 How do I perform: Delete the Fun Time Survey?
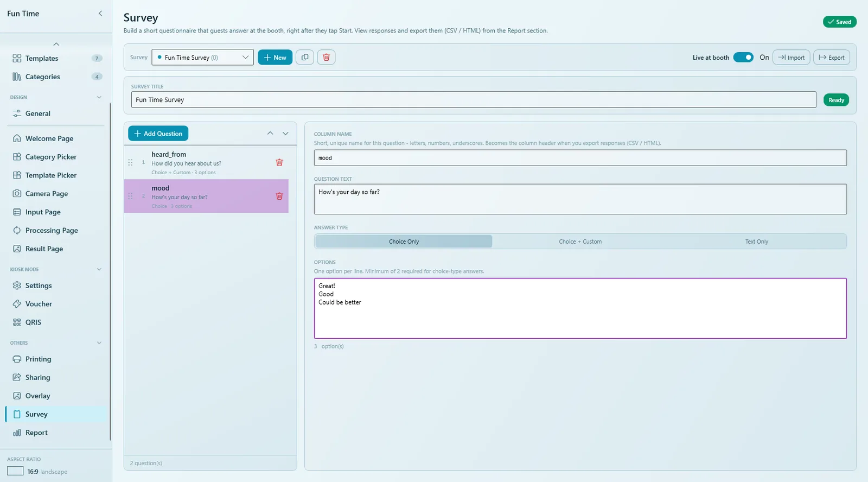point(326,57)
